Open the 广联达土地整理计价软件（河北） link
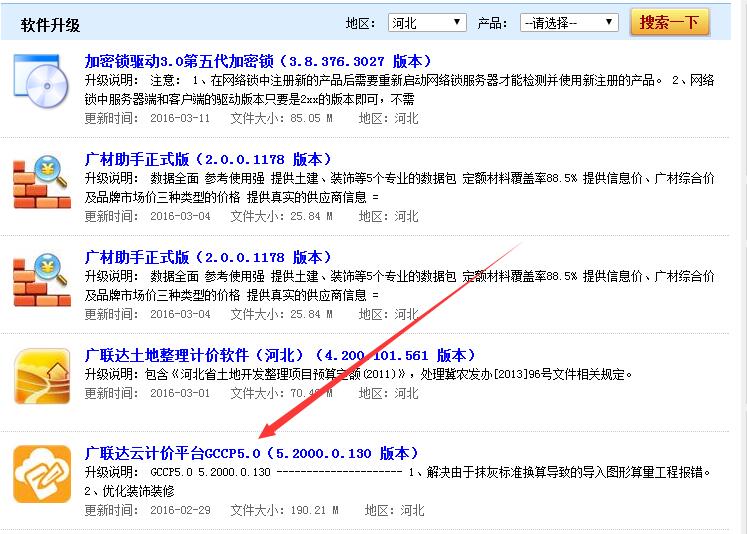The image size is (747, 534). 280,355
